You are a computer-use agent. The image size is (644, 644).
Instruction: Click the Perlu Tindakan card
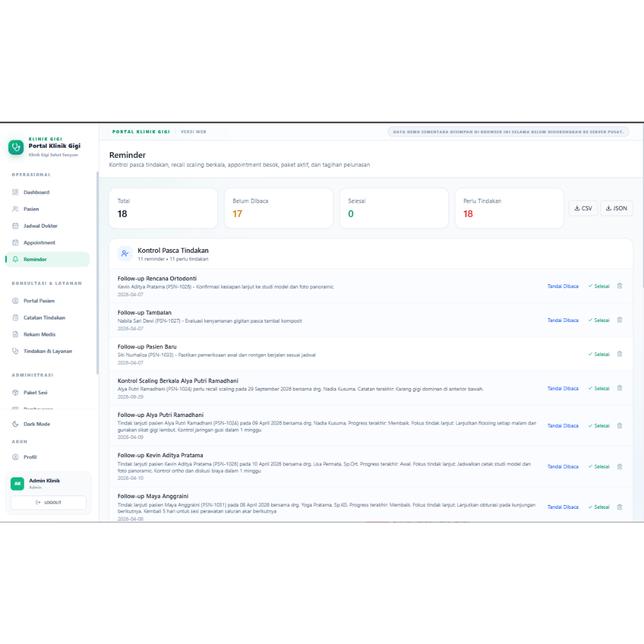pyautogui.click(x=509, y=208)
